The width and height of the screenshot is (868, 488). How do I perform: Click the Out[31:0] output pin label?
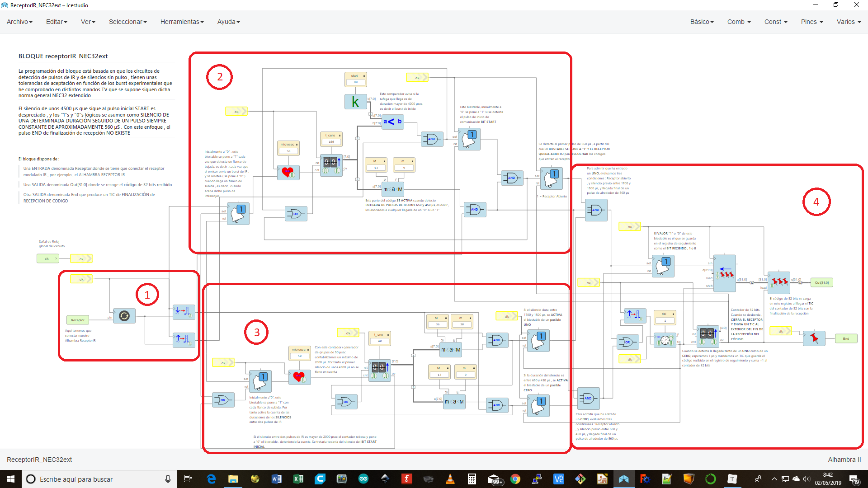821,282
